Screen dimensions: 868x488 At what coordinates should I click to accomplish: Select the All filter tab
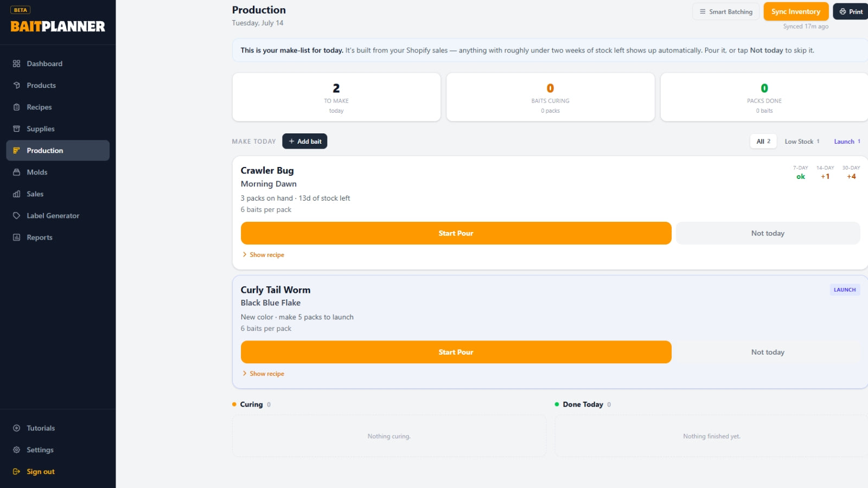763,142
